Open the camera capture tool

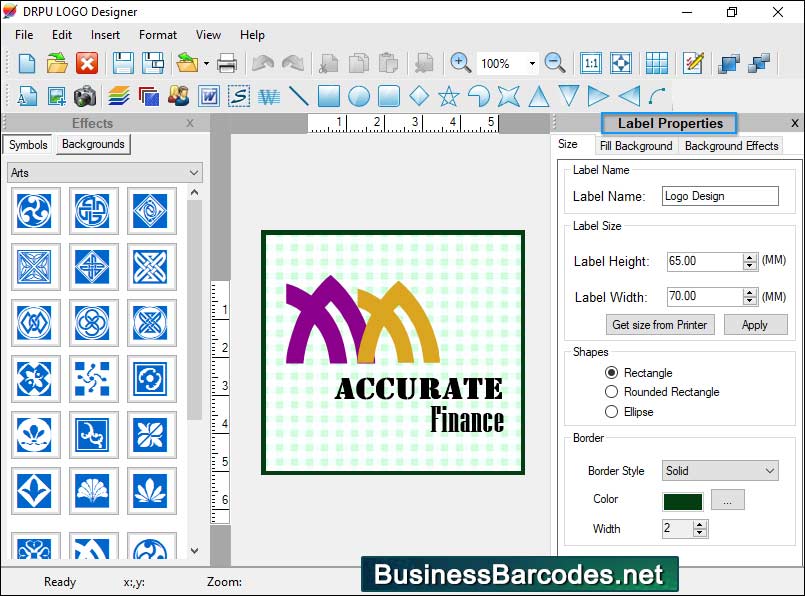(x=85, y=97)
